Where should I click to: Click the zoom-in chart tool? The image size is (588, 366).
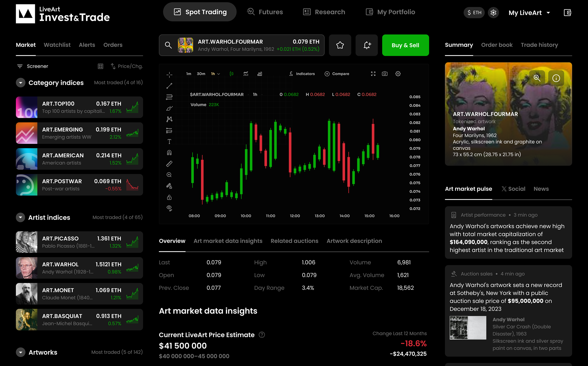tap(169, 175)
